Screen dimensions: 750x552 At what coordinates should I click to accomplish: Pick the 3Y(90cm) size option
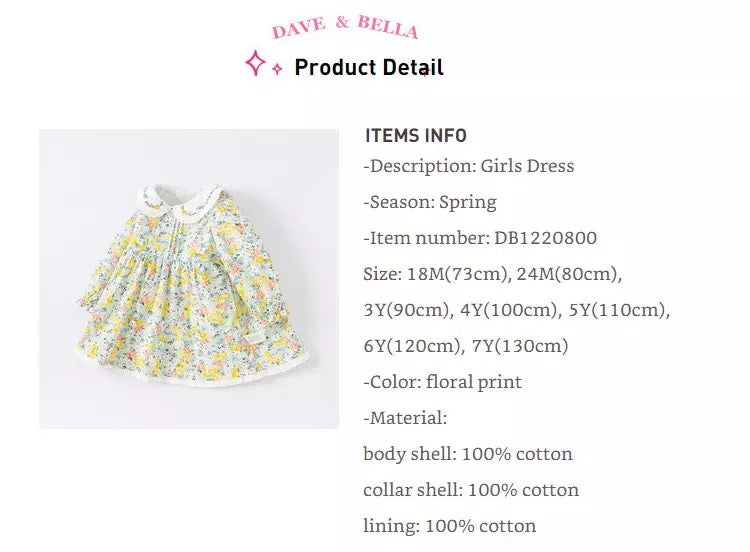pos(406,310)
